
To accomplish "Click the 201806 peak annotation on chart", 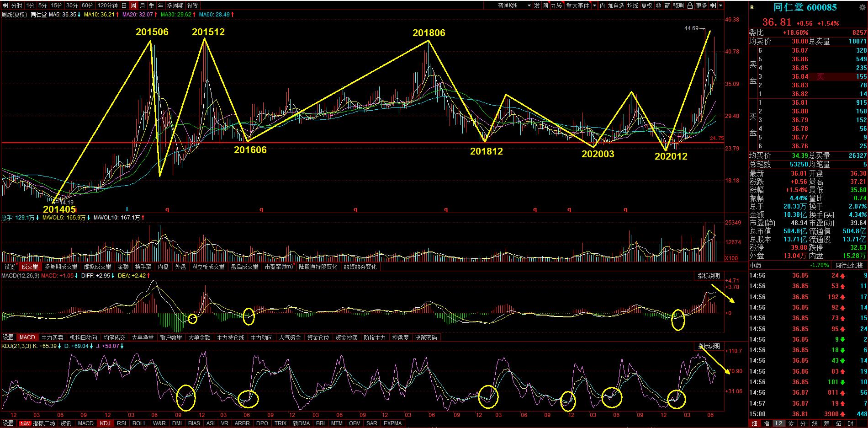I will (x=429, y=33).
